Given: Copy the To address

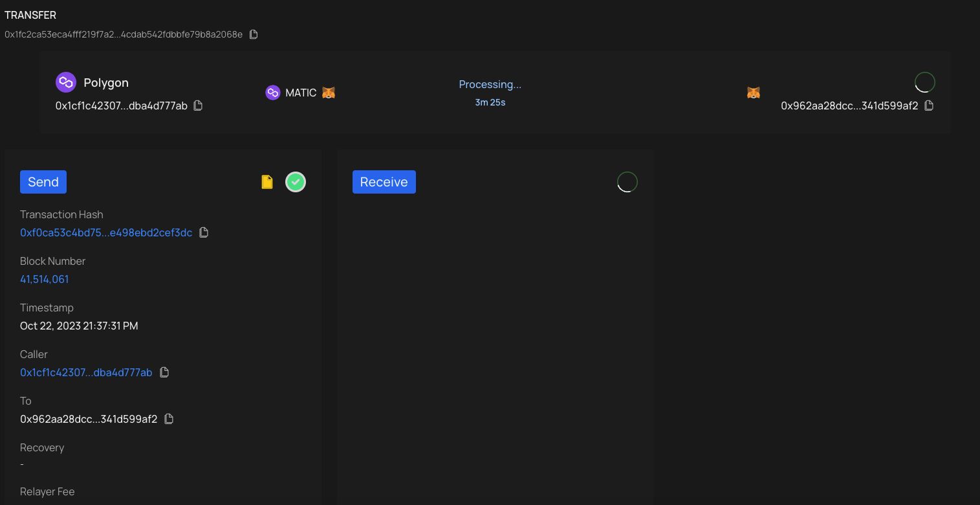Looking at the screenshot, I should click(x=169, y=419).
